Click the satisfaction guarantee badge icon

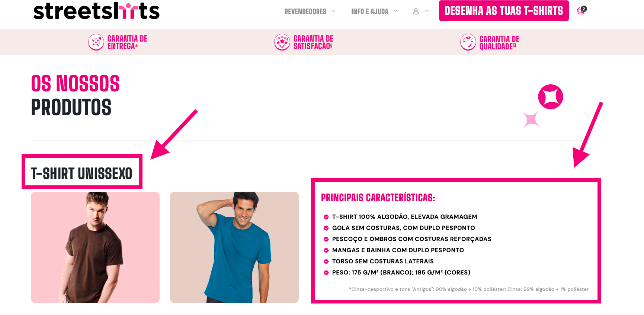tap(282, 42)
